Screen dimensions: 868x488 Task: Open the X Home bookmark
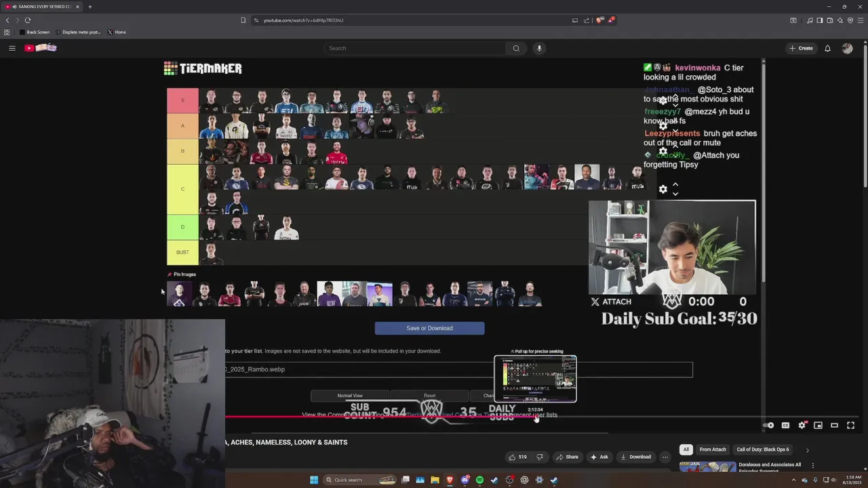[x=117, y=32]
